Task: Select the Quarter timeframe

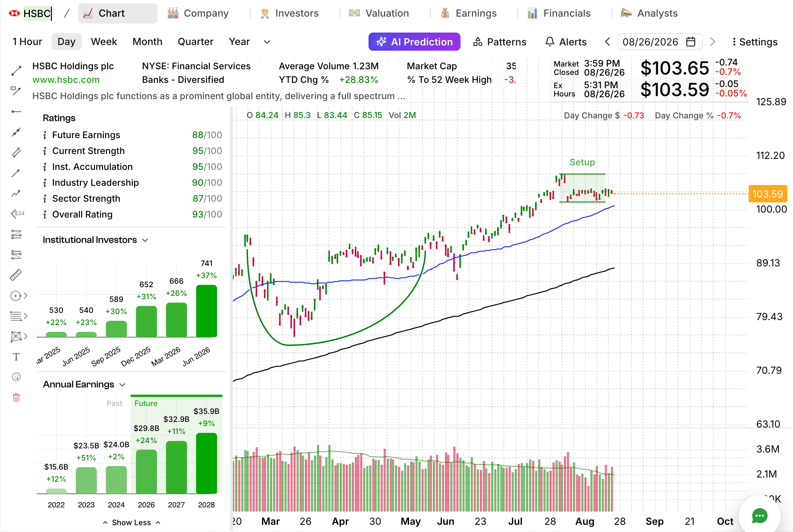Action: click(195, 42)
